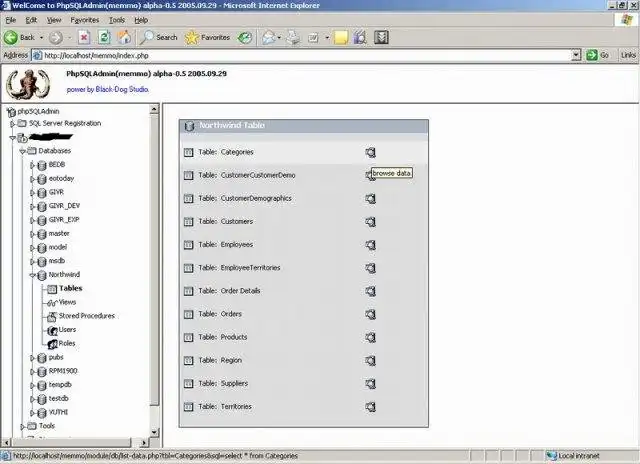Browse data for the Employees table
640x464 pixels.
point(370,245)
